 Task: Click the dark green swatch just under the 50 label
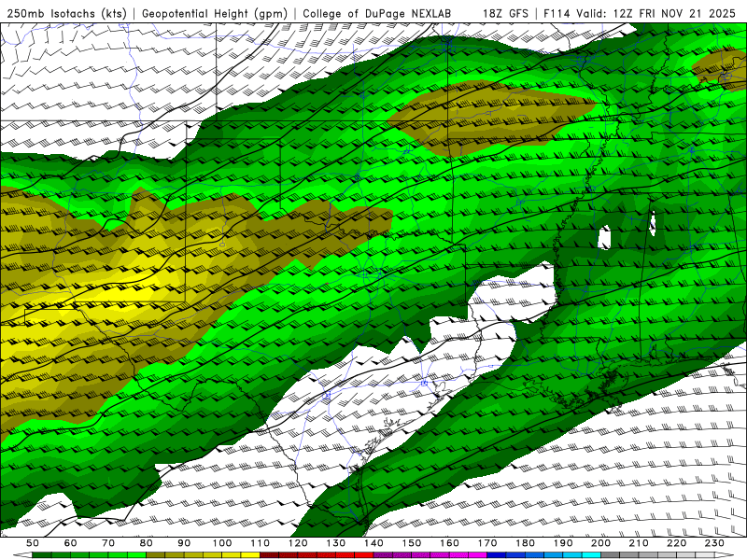42,555
